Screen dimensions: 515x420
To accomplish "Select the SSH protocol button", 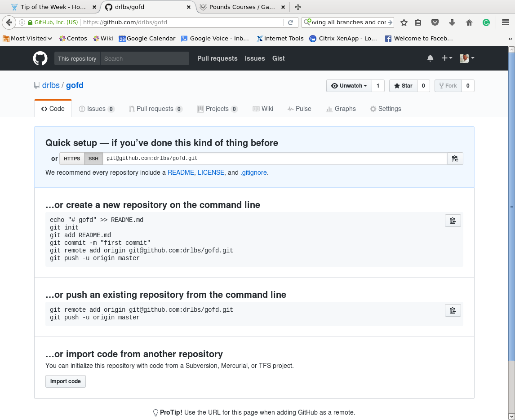I will tap(93, 159).
